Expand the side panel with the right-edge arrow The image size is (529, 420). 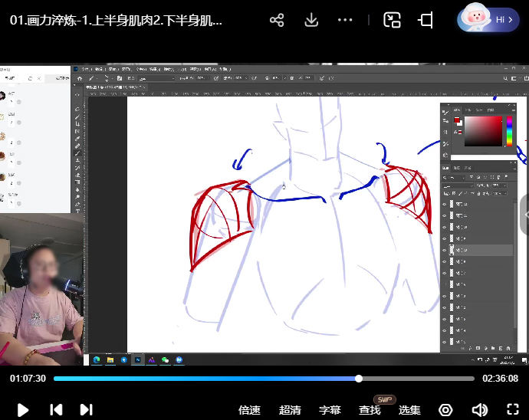(x=524, y=208)
